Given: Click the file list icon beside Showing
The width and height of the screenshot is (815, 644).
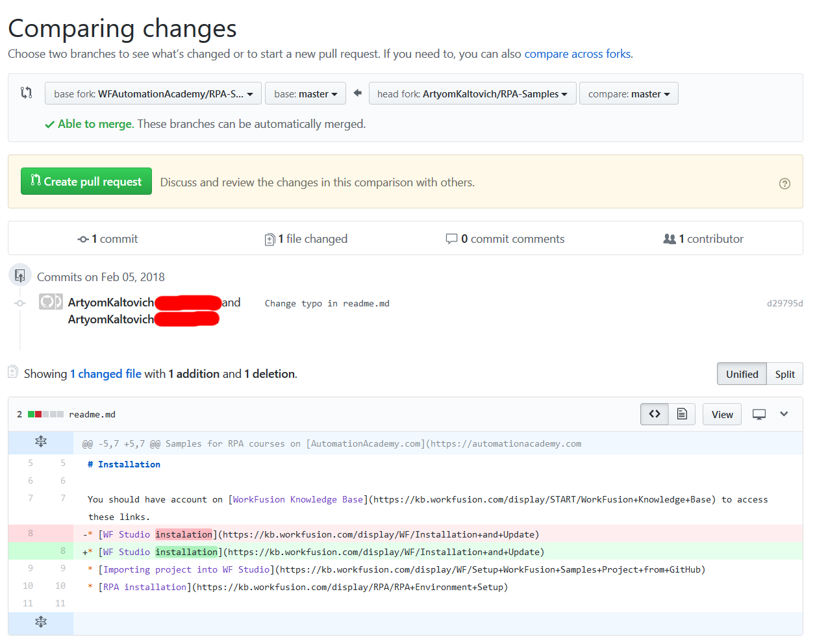Looking at the screenshot, I should (12, 372).
